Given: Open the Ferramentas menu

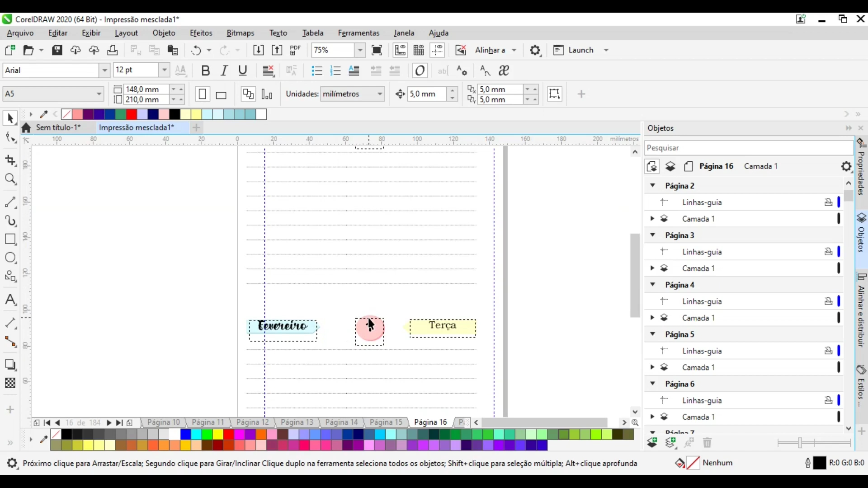Looking at the screenshot, I should pos(359,33).
